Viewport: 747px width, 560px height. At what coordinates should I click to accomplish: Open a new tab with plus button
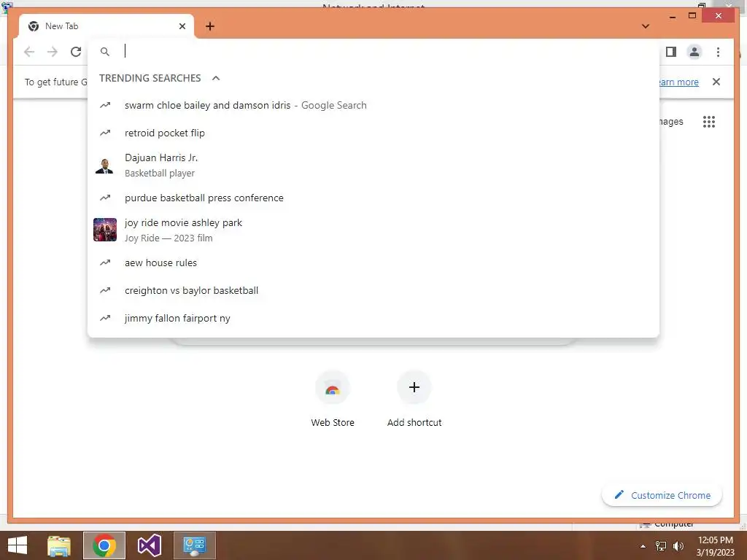tap(210, 26)
